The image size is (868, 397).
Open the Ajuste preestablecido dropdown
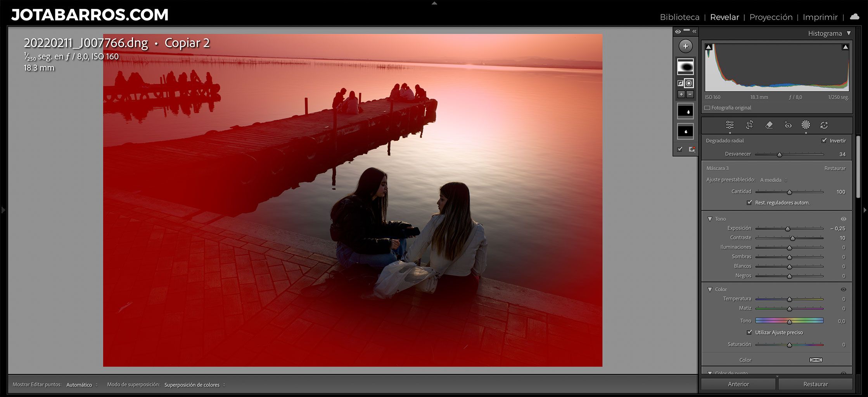point(773,180)
